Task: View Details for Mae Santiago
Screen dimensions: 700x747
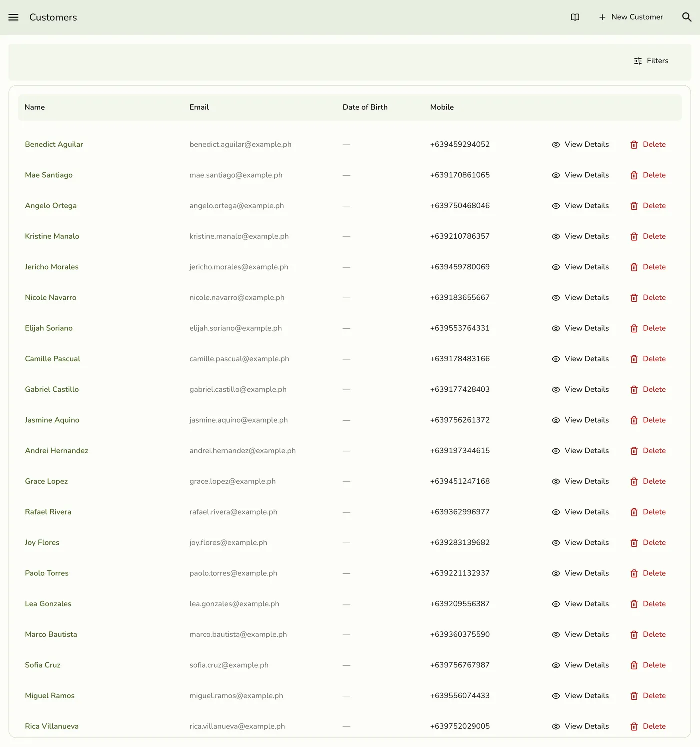Action: tap(580, 175)
